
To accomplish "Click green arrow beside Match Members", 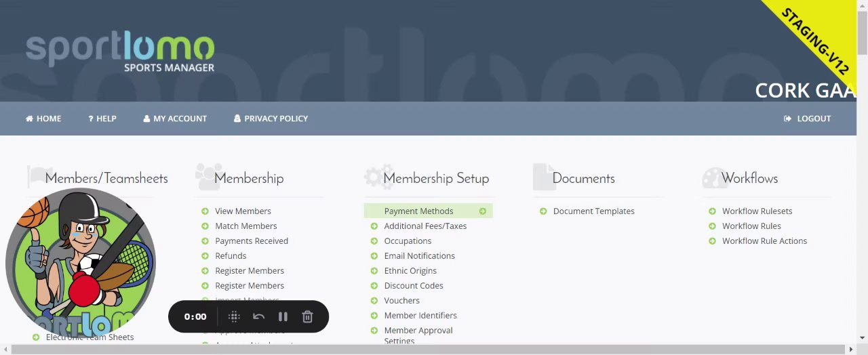I will [x=205, y=226].
